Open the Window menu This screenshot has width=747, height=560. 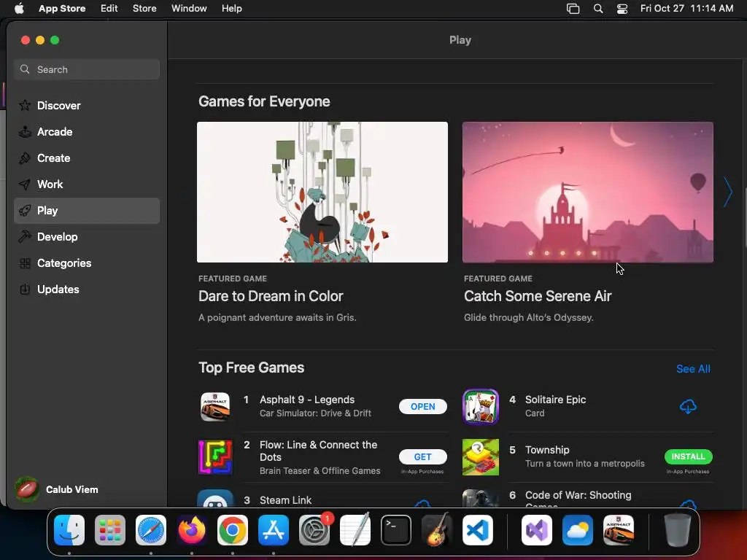coord(189,9)
